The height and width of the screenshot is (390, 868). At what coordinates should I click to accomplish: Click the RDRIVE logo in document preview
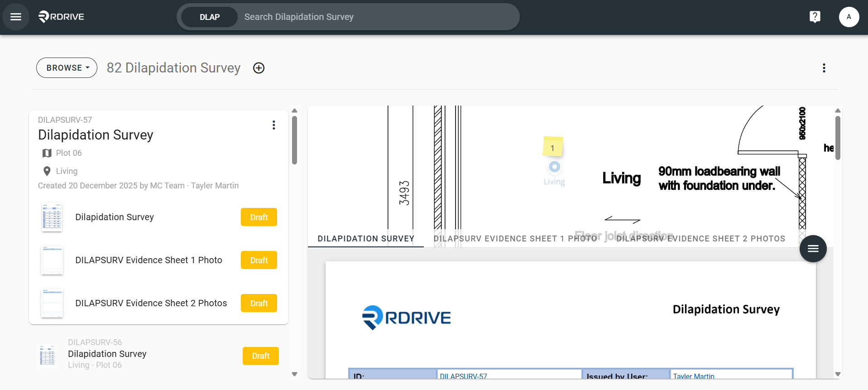406,318
